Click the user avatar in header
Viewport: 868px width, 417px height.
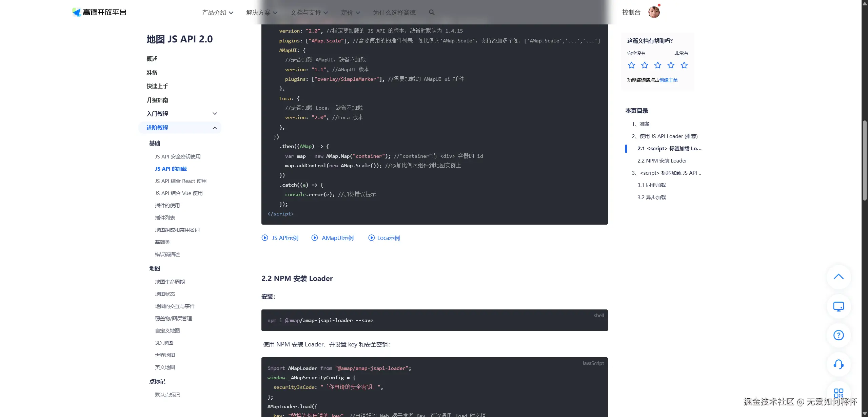[654, 12]
